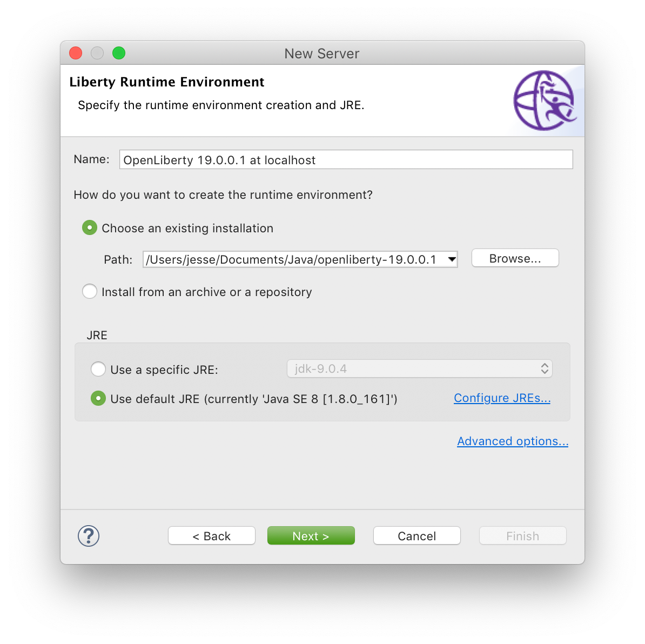645x644 pixels.
Task: Select the Use default JRE option
Action: pos(98,399)
